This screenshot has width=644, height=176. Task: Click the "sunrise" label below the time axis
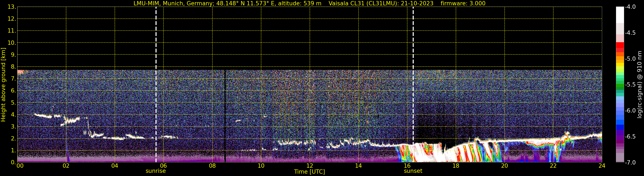point(156,171)
